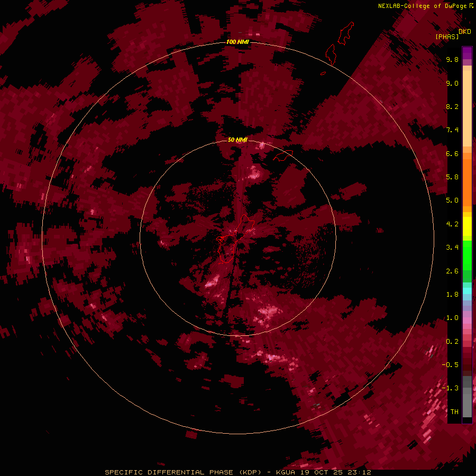Click the SPECIFIC DIFFERENTIAL PHASE (KDP) caption

(x=183, y=472)
